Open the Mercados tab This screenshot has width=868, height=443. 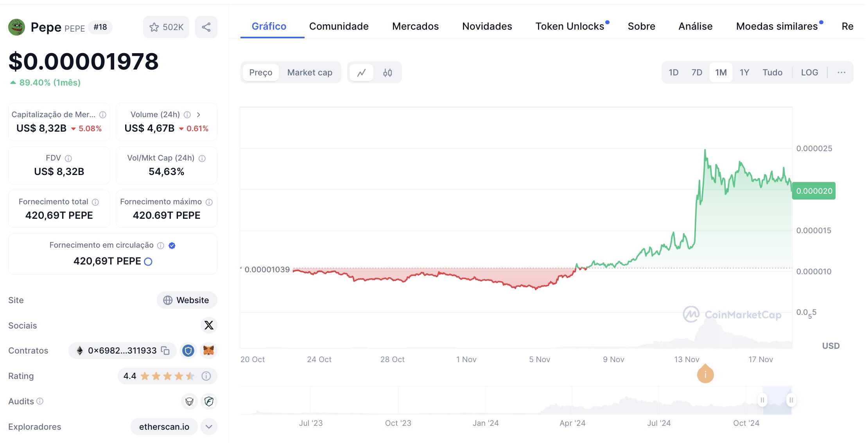[415, 26]
